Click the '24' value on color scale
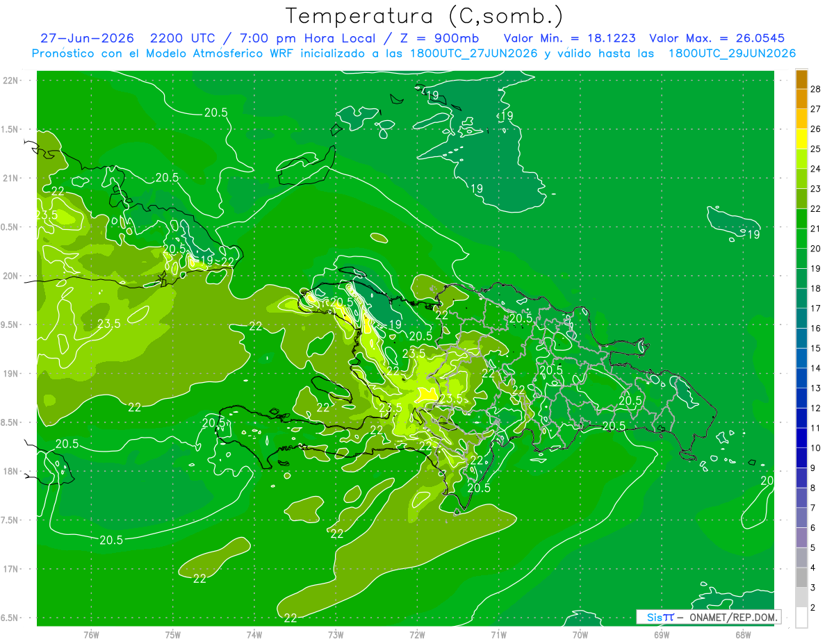Image resolution: width=834 pixels, height=644 pixels. pos(816,169)
